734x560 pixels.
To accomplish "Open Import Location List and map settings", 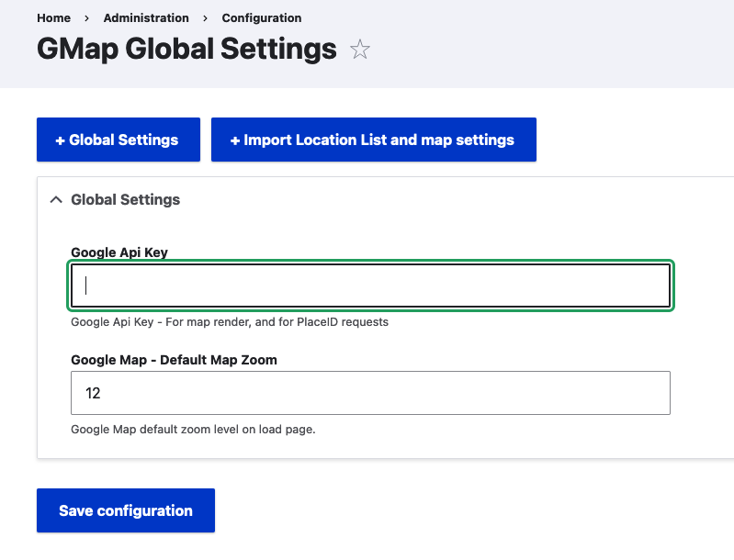I will click(x=374, y=140).
